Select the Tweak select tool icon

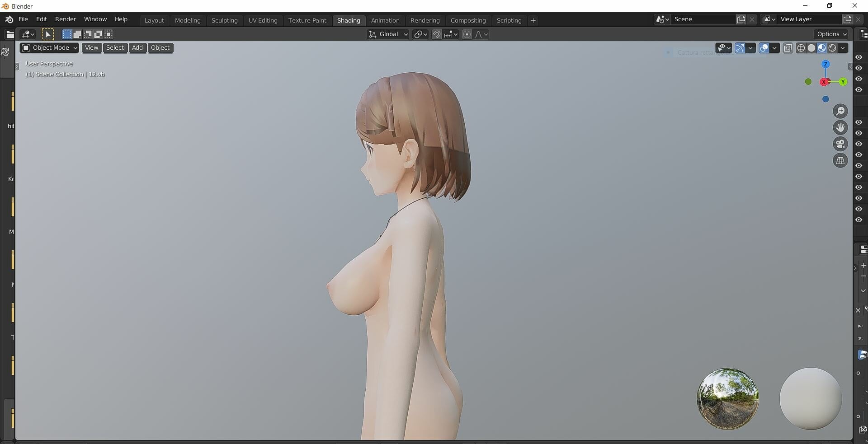(x=47, y=34)
